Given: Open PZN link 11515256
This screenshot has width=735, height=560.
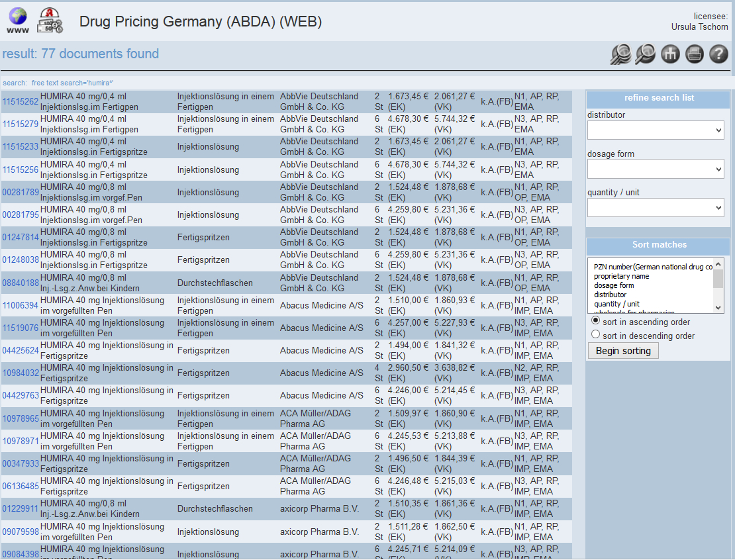Looking at the screenshot, I should (20, 169).
